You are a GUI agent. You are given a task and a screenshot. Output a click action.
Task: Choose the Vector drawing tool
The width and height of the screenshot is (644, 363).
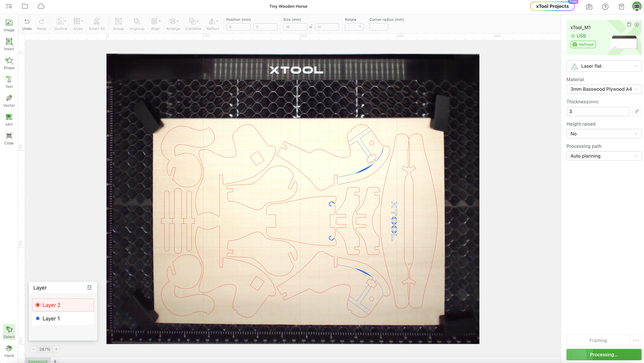(9, 101)
